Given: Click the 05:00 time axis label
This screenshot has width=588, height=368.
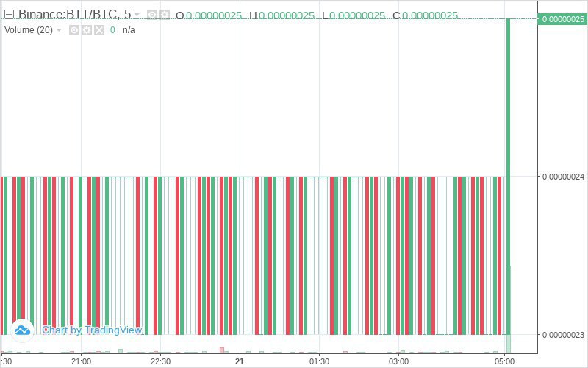Looking at the screenshot, I should [x=504, y=361].
